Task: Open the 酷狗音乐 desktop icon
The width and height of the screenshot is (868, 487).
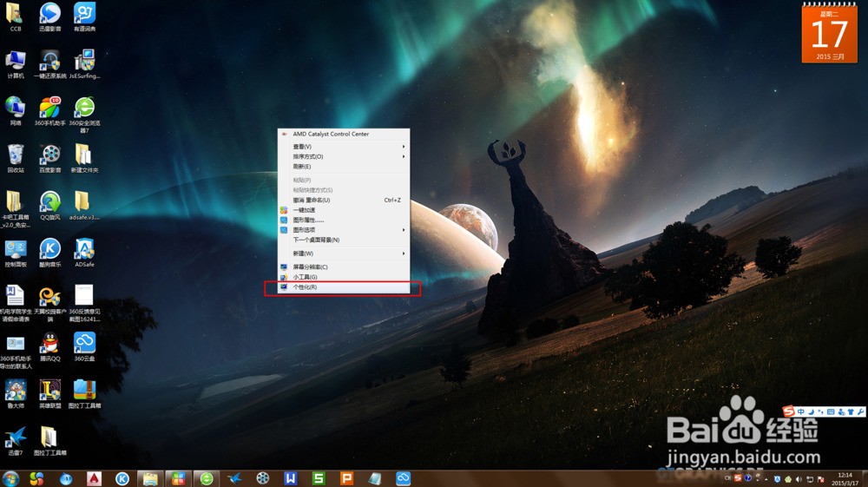Action: [49, 250]
